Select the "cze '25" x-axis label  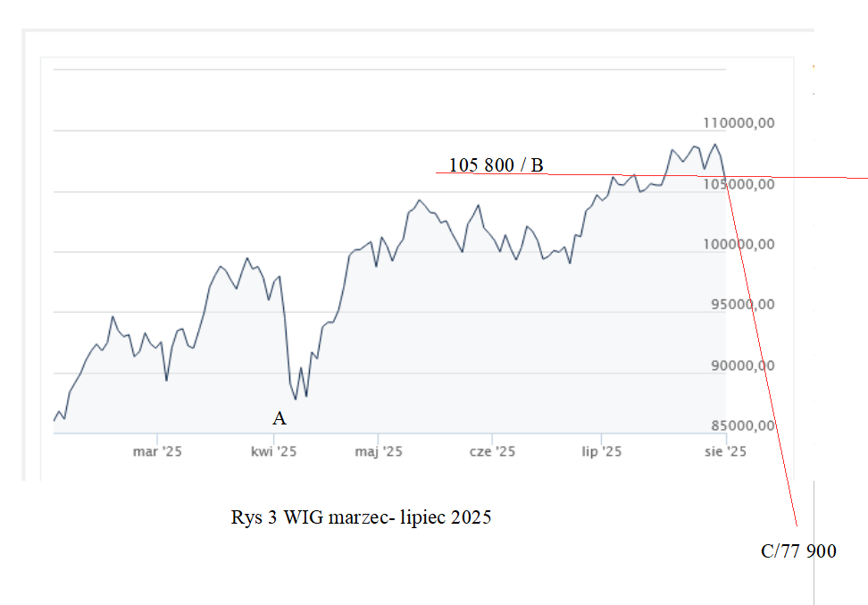click(492, 452)
